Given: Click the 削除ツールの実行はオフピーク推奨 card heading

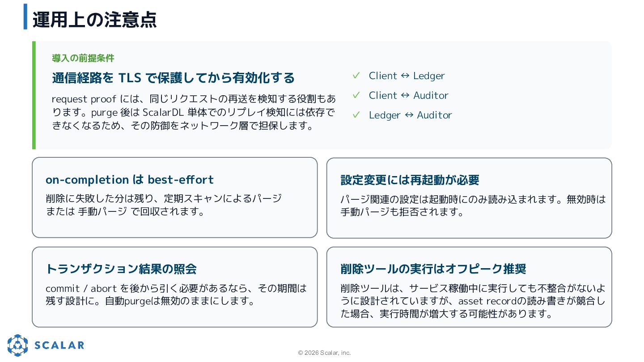Looking at the screenshot, I should (x=433, y=269).
